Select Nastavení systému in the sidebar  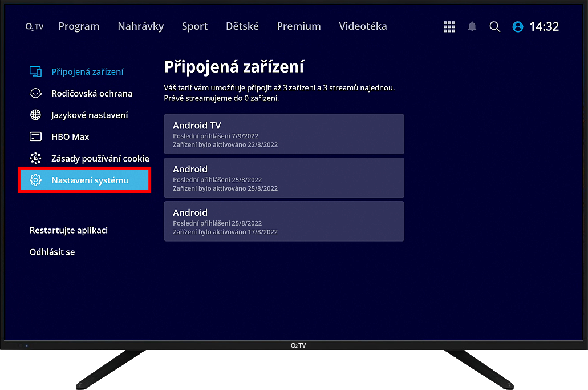click(x=90, y=180)
